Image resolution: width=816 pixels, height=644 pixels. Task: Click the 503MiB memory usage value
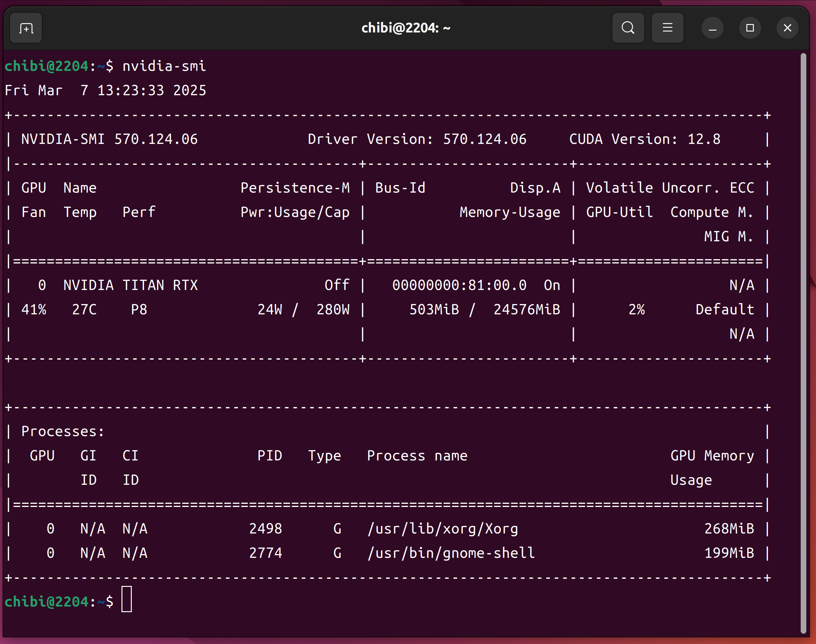click(434, 310)
